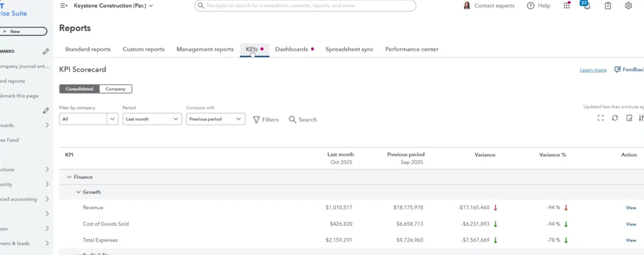
Task: Expand the 'mers & leads' sidebar item
Action: pyautogui.click(x=47, y=243)
